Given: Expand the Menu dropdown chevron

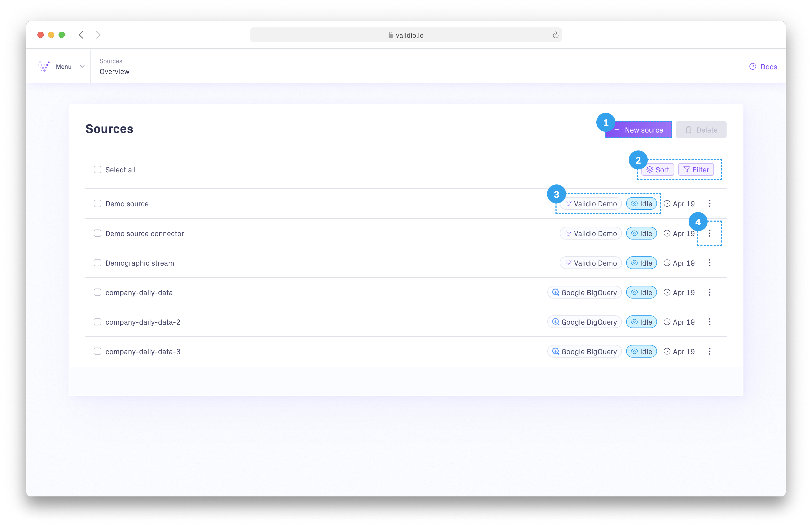Looking at the screenshot, I should (x=82, y=66).
